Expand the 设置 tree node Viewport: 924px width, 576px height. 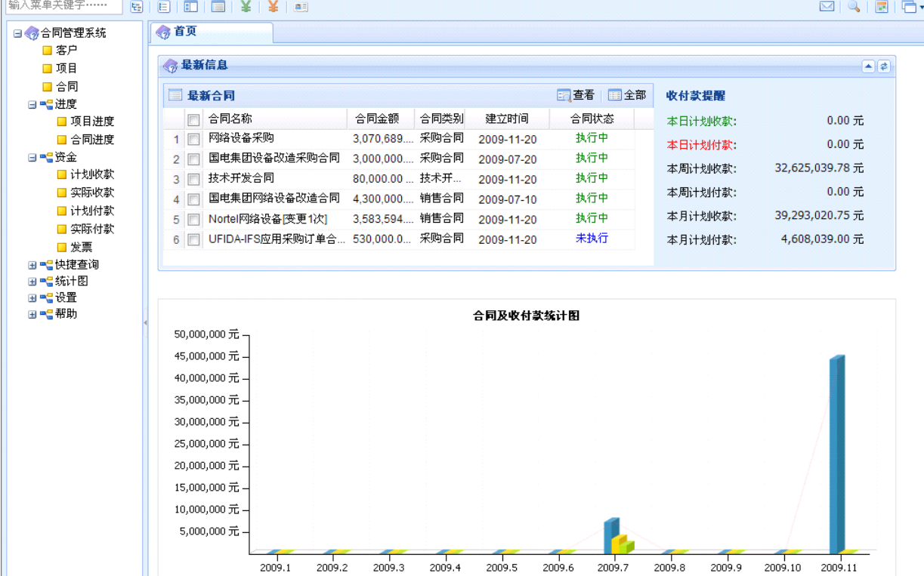coord(32,298)
